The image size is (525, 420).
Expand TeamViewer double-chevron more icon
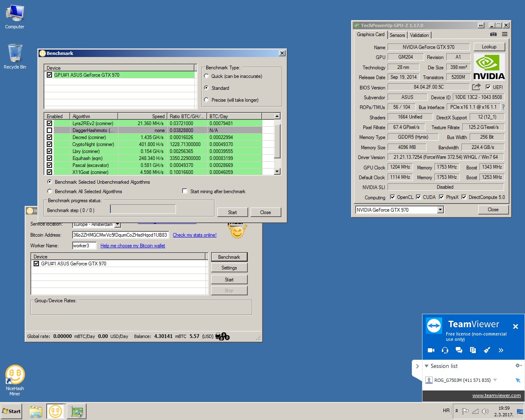pos(501,350)
